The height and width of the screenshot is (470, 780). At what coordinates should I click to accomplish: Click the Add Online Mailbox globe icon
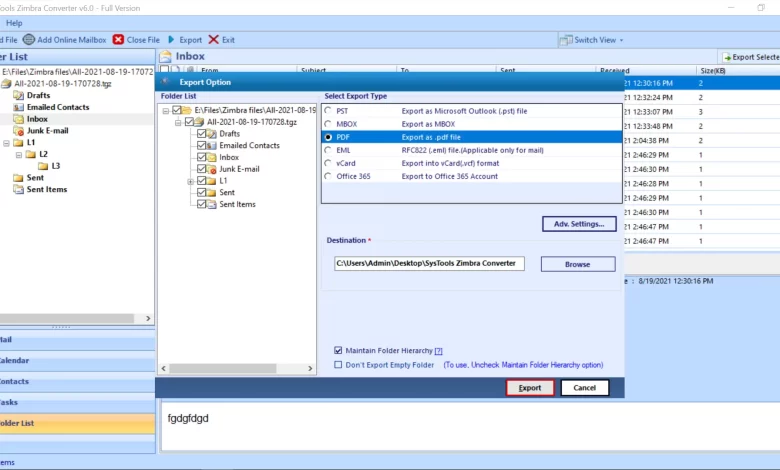[x=29, y=39]
